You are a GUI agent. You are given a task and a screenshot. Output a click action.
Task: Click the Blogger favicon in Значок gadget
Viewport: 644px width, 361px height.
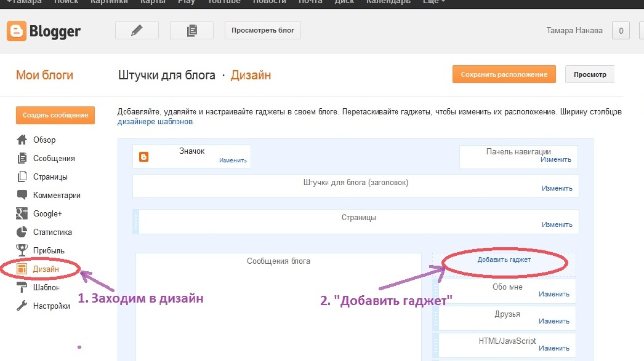point(143,157)
